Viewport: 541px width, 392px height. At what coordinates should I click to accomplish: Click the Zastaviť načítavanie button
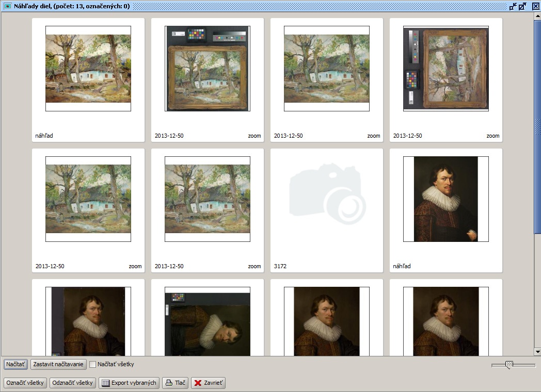pyautogui.click(x=58, y=364)
